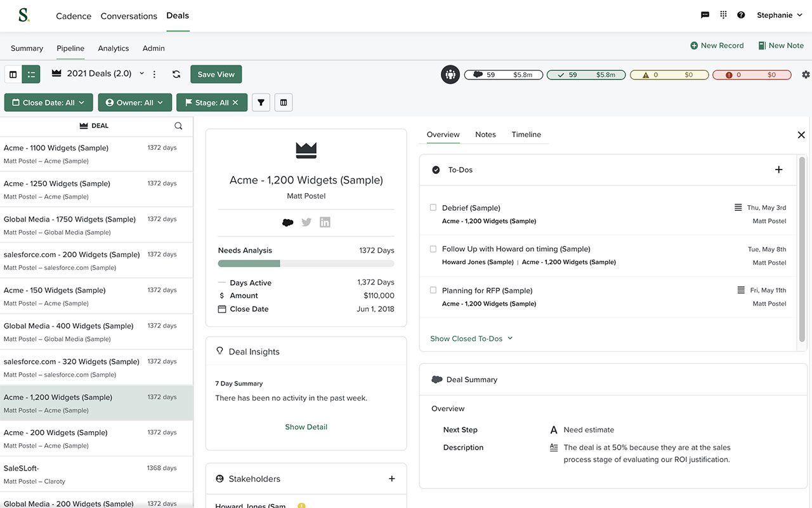Select Acme - 150 Widgets deal
Viewport: 812px width, 508px height.
pyautogui.click(x=96, y=296)
